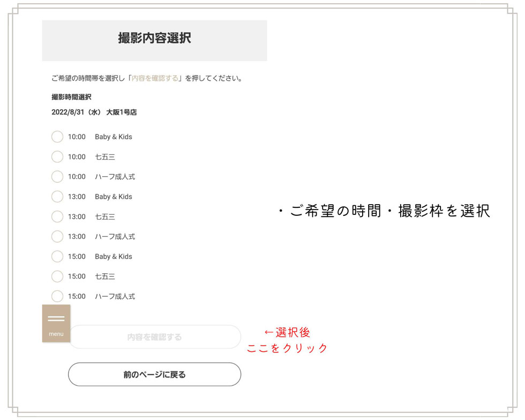Pick the 13:00 Baby & Kids slot
Image resolution: width=525 pixels, height=420 pixels.
tap(57, 197)
